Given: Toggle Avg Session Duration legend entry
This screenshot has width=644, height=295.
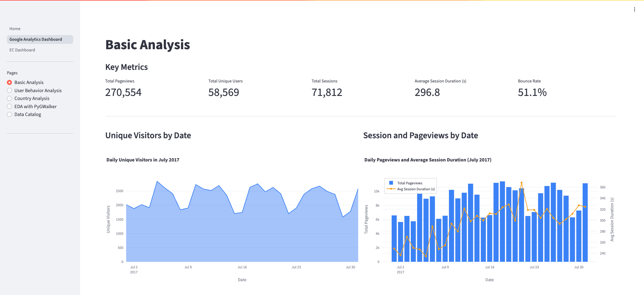Looking at the screenshot, I should tap(411, 189).
